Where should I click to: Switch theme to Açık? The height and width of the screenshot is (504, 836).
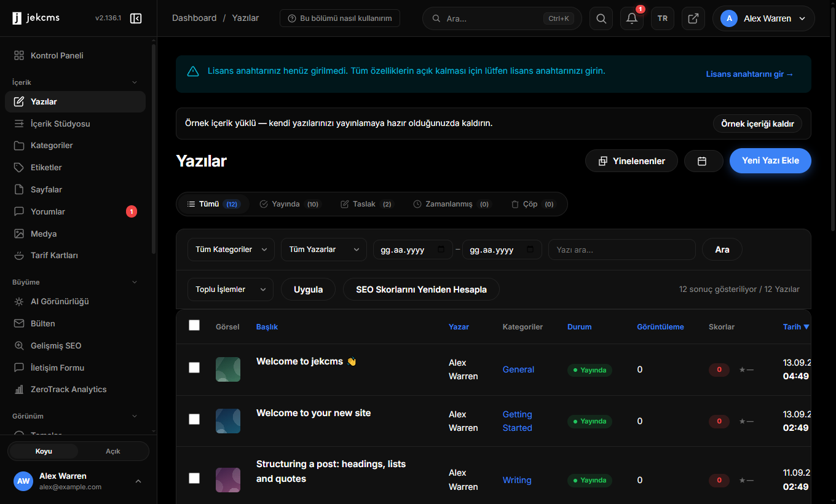tap(113, 451)
